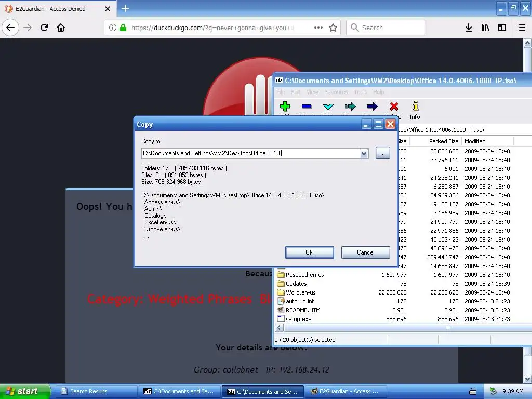Click the '389 446 747' packed size value
Image resolution: width=532 pixels, height=399 pixels.
click(x=443, y=257)
